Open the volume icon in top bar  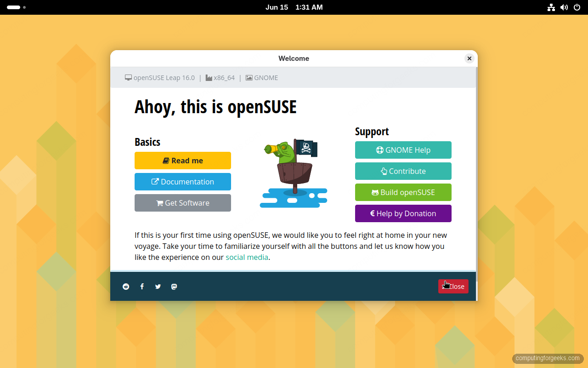coord(564,7)
